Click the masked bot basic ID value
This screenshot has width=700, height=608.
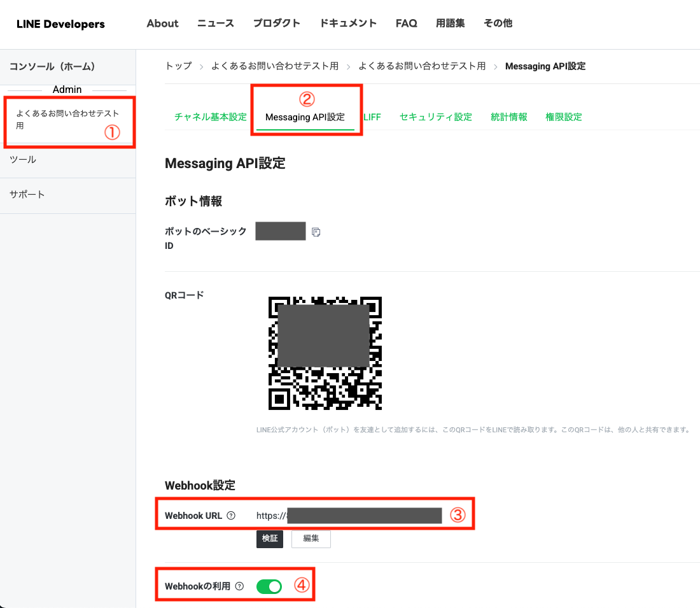pyautogui.click(x=281, y=231)
